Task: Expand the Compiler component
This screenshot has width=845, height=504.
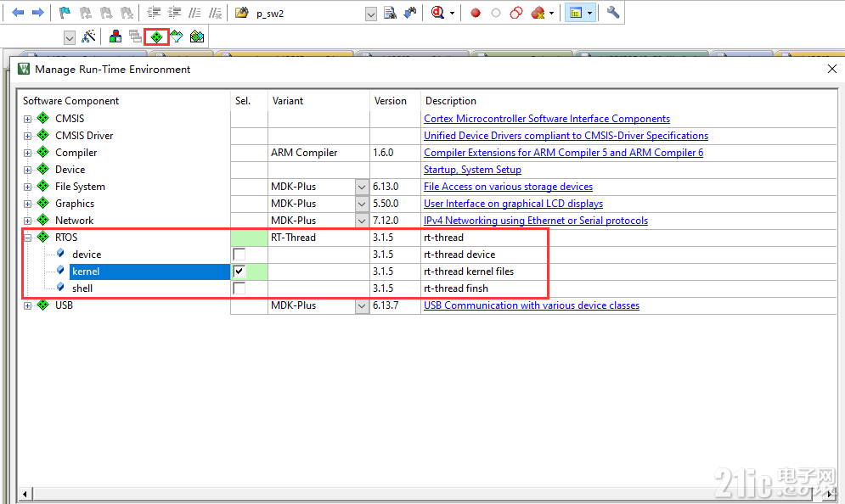Action: coord(27,153)
